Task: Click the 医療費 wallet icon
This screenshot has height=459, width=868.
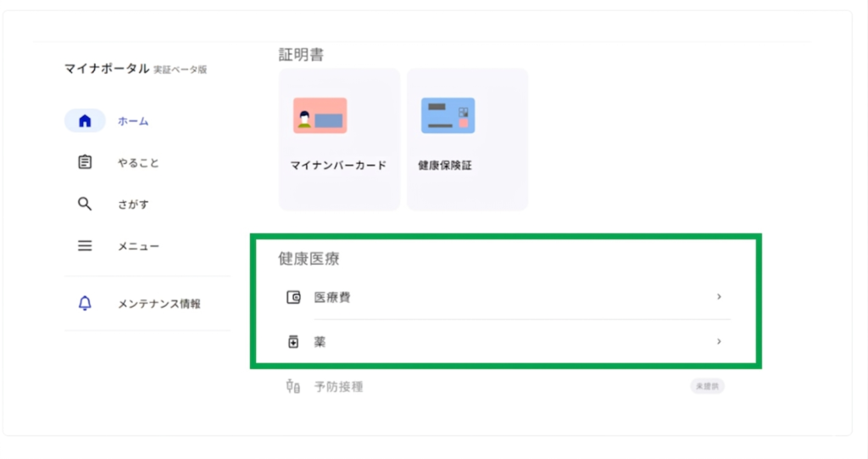Action: (x=294, y=297)
